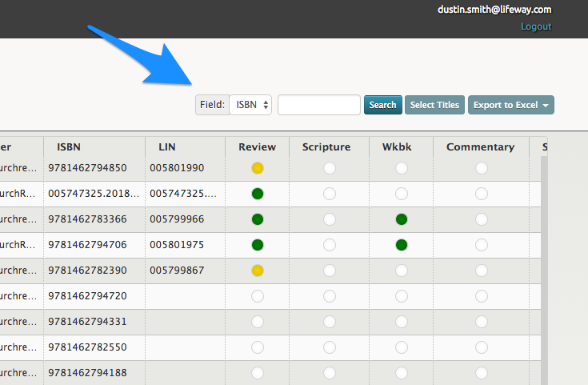588x385 pixels.
Task: Toggle Wkbk circle for ISBN 9781462794850
Action: (402, 168)
